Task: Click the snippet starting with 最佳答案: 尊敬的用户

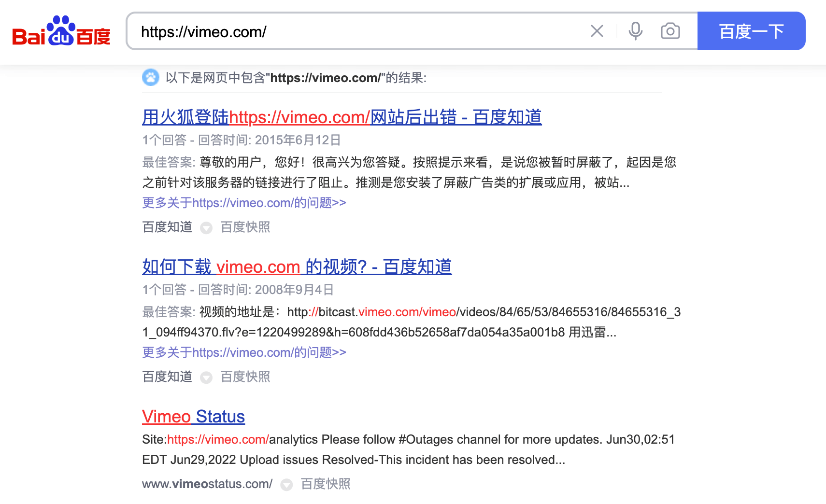Action: pos(409,172)
